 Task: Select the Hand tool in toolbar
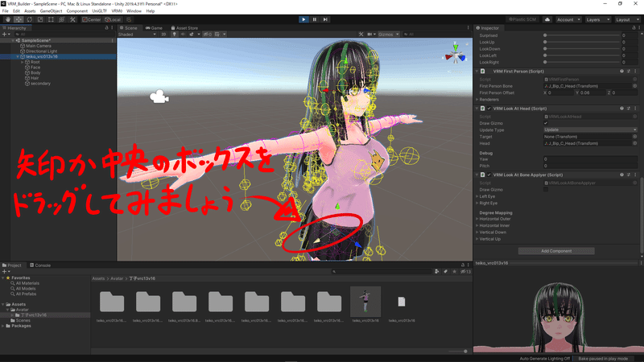pyautogui.click(x=8, y=19)
